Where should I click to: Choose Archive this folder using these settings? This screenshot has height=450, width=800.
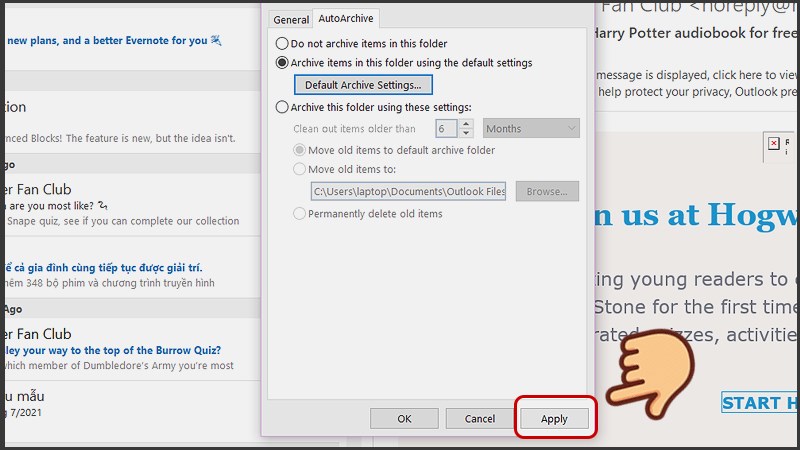(x=373, y=107)
